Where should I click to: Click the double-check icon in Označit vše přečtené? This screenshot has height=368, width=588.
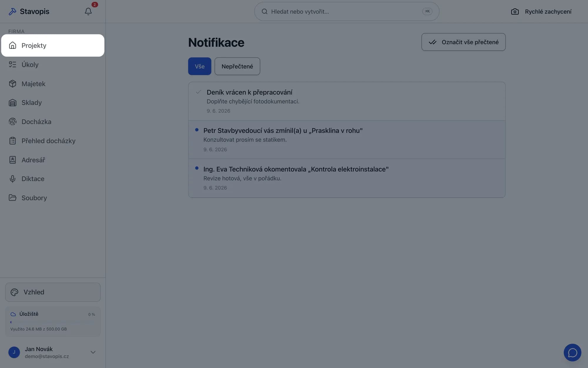pyautogui.click(x=432, y=42)
